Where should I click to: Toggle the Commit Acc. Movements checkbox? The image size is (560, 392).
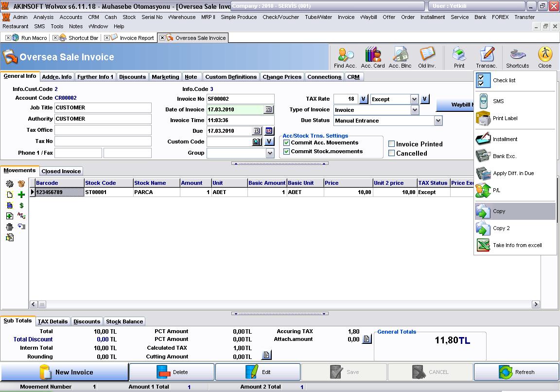[x=286, y=143]
